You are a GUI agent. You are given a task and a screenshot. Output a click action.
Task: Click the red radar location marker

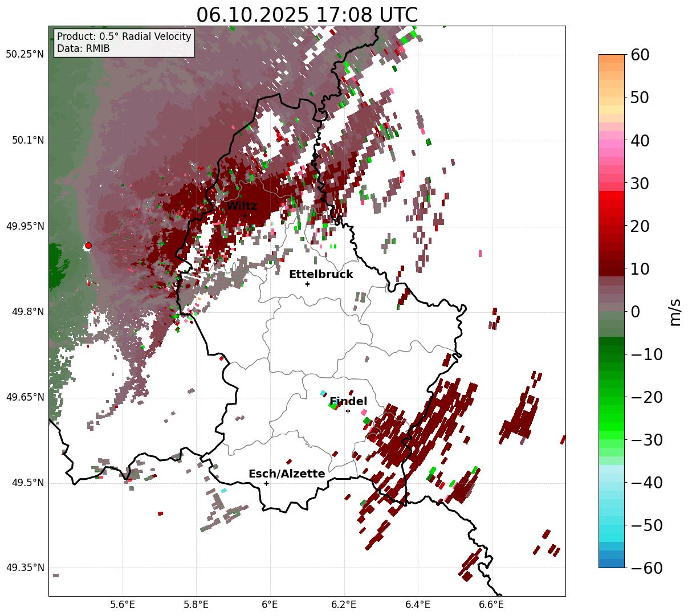pyautogui.click(x=88, y=246)
